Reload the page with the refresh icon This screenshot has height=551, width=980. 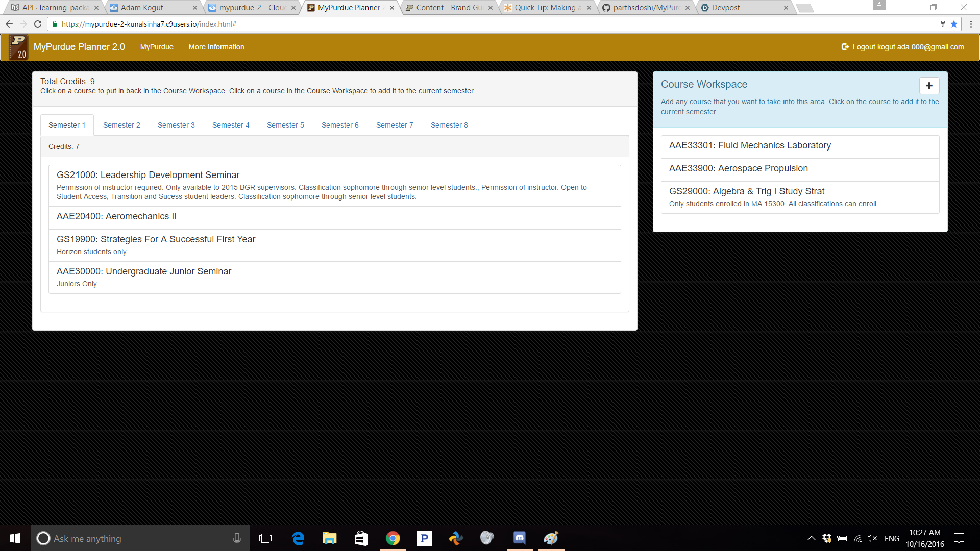[x=38, y=24]
